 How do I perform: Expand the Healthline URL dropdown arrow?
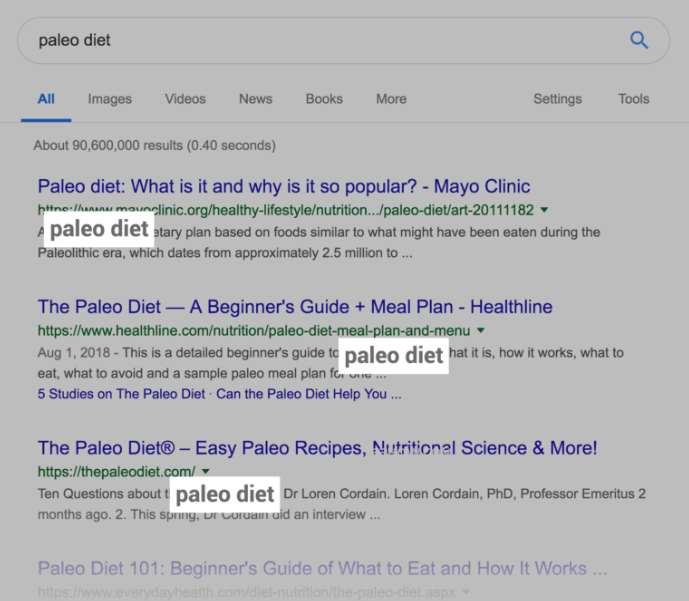tap(481, 330)
